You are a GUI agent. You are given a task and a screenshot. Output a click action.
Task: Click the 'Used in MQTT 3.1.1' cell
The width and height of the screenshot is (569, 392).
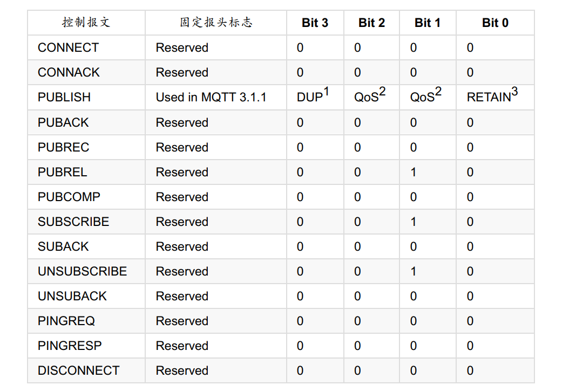(211, 97)
